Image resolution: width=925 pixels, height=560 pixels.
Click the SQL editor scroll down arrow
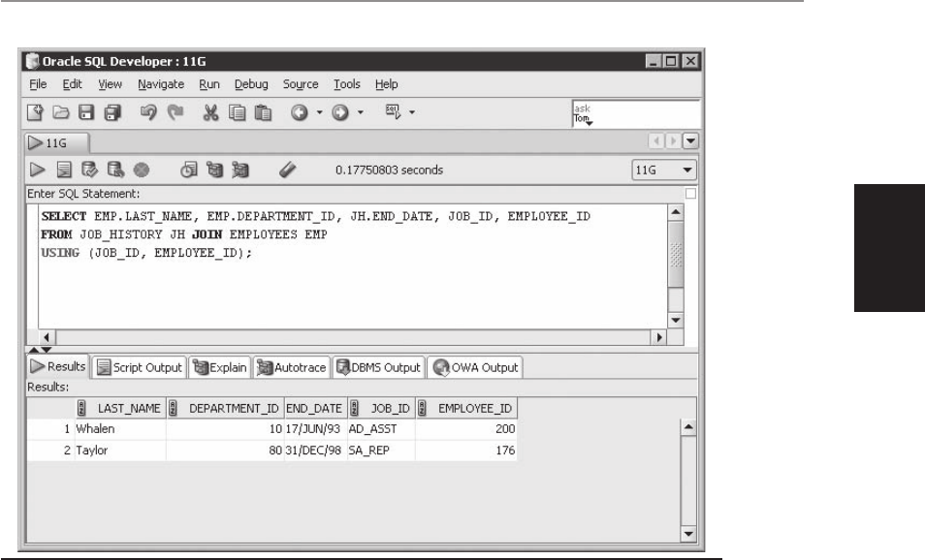pos(676,320)
